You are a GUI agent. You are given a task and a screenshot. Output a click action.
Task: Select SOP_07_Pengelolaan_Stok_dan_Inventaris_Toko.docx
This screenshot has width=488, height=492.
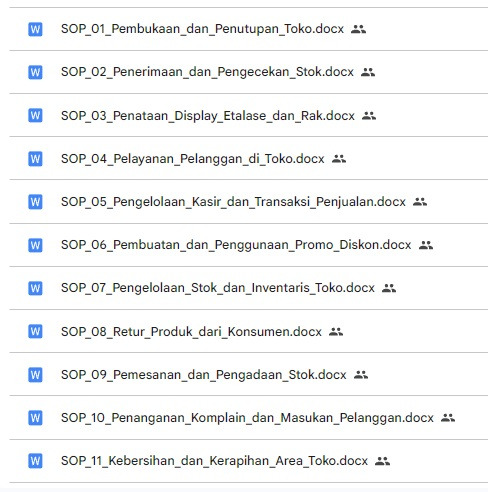(x=218, y=288)
